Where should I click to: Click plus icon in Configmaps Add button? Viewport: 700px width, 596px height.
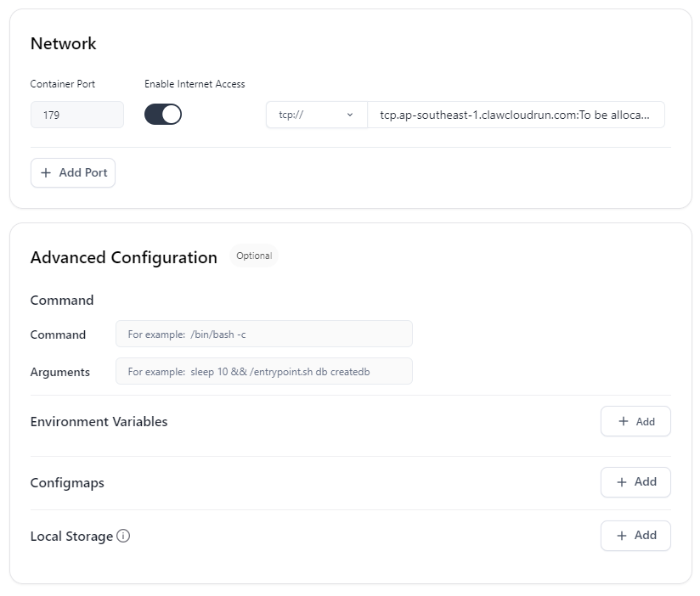pos(622,482)
